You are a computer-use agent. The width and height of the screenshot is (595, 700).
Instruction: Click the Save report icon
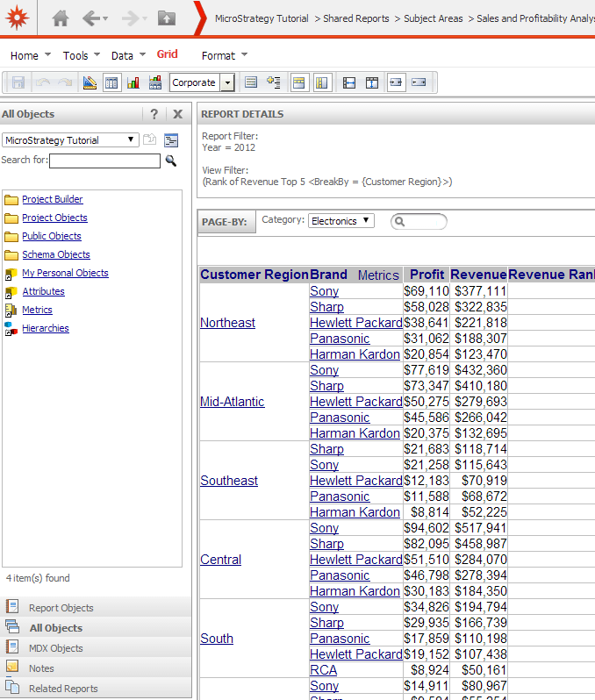click(x=18, y=82)
